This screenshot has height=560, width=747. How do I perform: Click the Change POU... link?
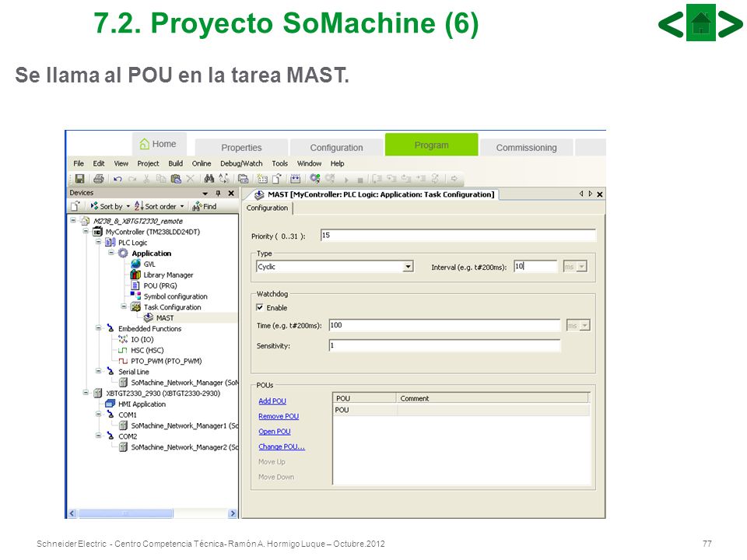point(282,446)
